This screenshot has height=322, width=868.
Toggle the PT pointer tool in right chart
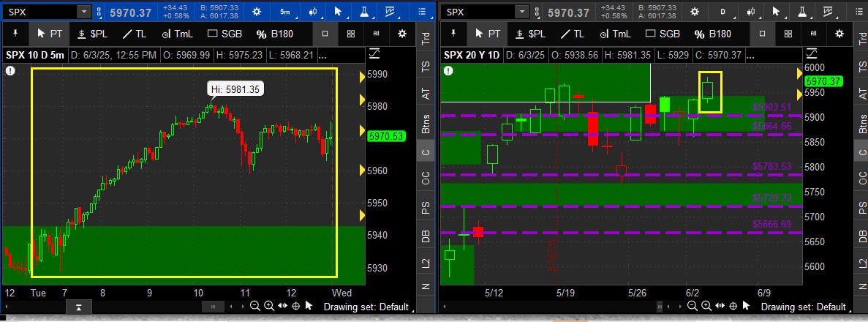pyautogui.click(x=487, y=34)
